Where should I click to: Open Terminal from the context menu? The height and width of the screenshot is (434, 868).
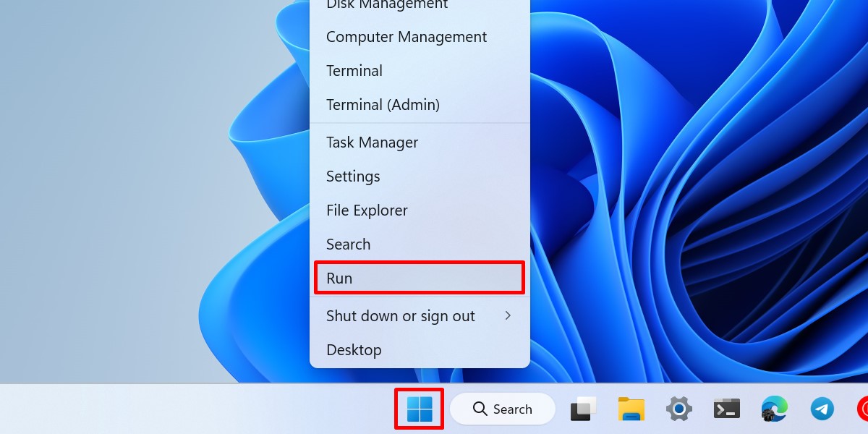click(354, 70)
